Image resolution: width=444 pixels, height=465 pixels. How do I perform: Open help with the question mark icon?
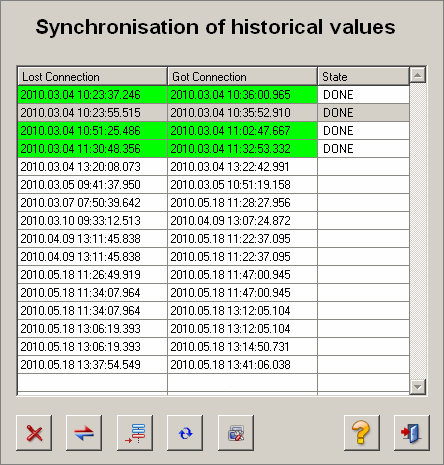[x=362, y=433]
